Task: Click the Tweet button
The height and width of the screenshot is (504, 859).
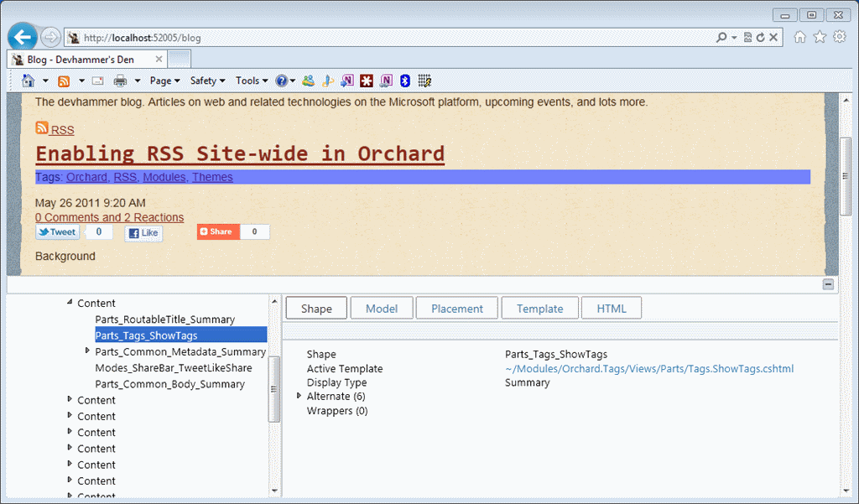Action: (x=58, y=232)
